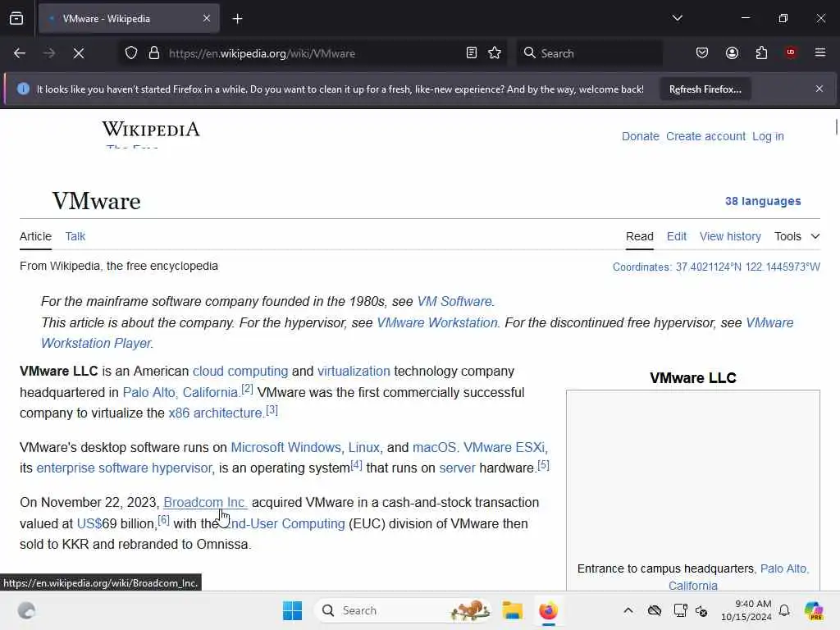
Task: Go to Wikipedia home via logo
Action: 151,129
